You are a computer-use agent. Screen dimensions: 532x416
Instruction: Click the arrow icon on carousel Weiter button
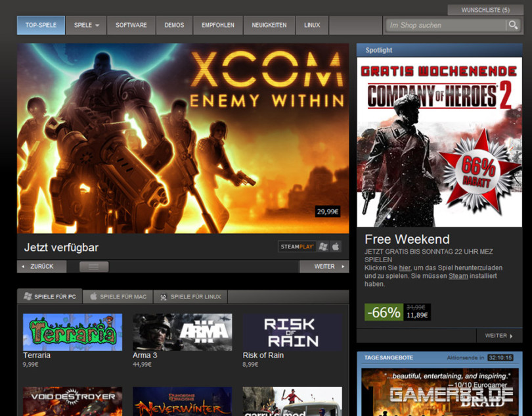[343, 267]
